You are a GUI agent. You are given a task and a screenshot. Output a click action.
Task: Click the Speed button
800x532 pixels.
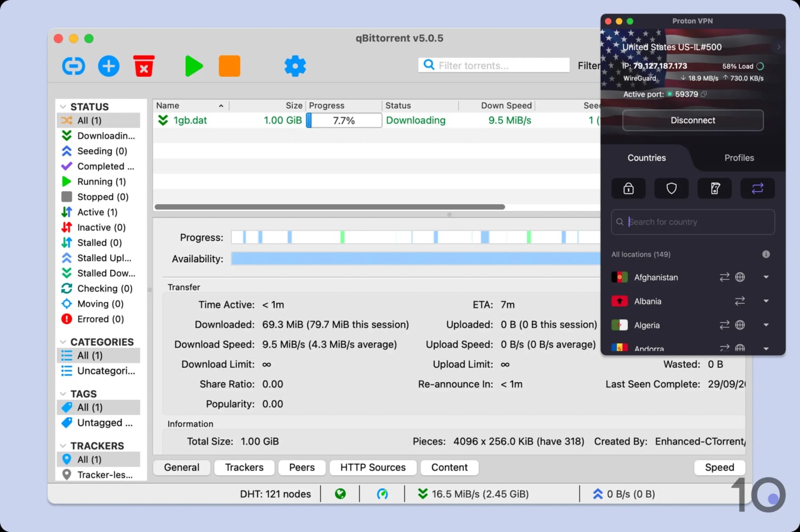[x=719, y=467]
